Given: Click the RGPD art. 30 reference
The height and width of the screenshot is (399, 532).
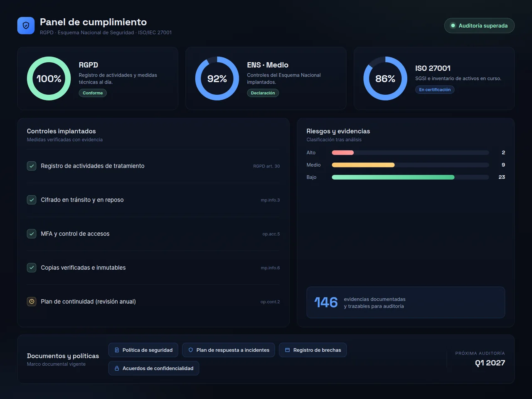Looking at the screenshot, I should point(266,166).
